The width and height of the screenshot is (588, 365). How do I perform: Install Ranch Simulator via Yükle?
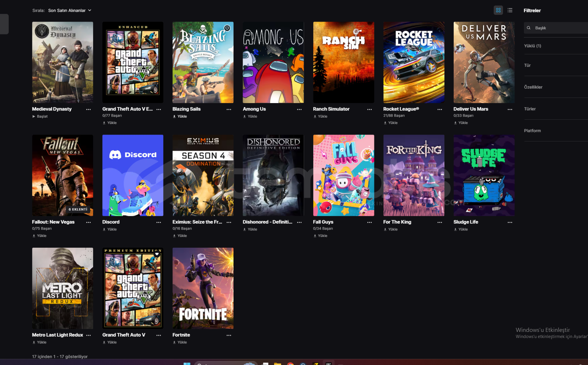tap(320, 117)
